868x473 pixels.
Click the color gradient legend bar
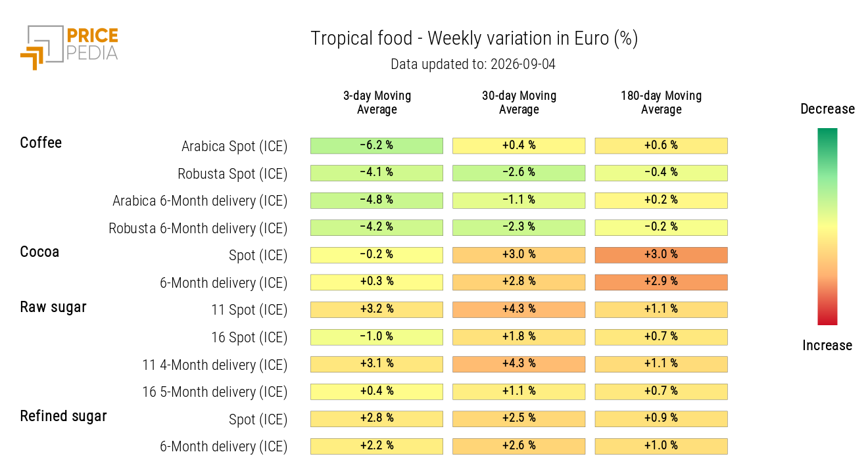point(827,227)
